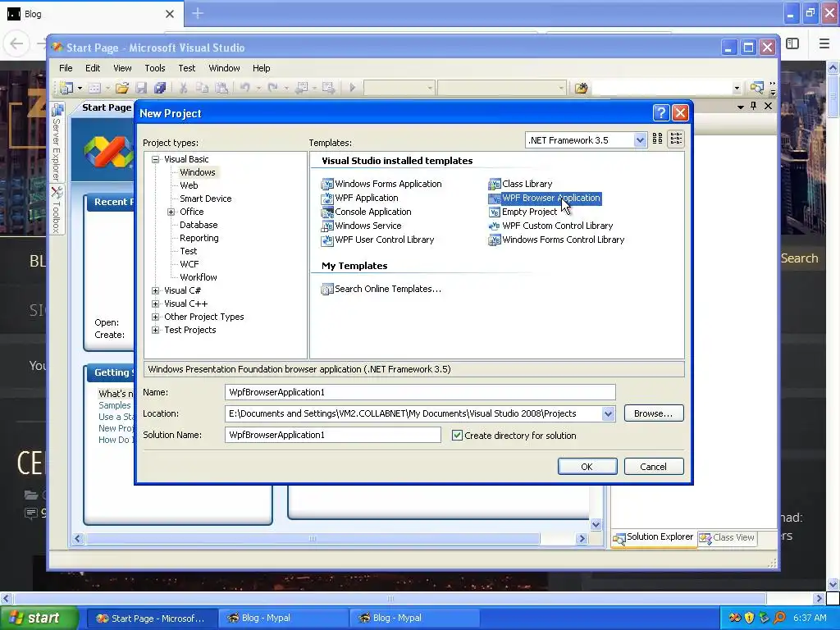Pick the Empty Project template
The width and height of the screenshot is (840, 630).
(523, 212)
